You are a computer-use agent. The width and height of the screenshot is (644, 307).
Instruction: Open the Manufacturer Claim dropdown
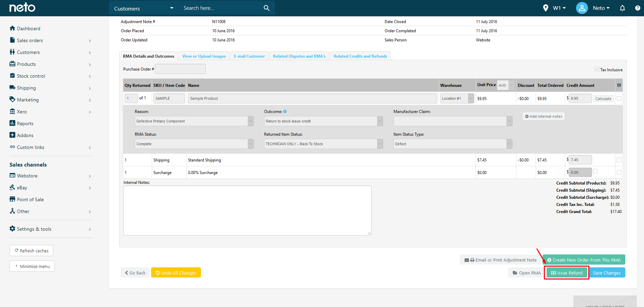click(453, 121)
